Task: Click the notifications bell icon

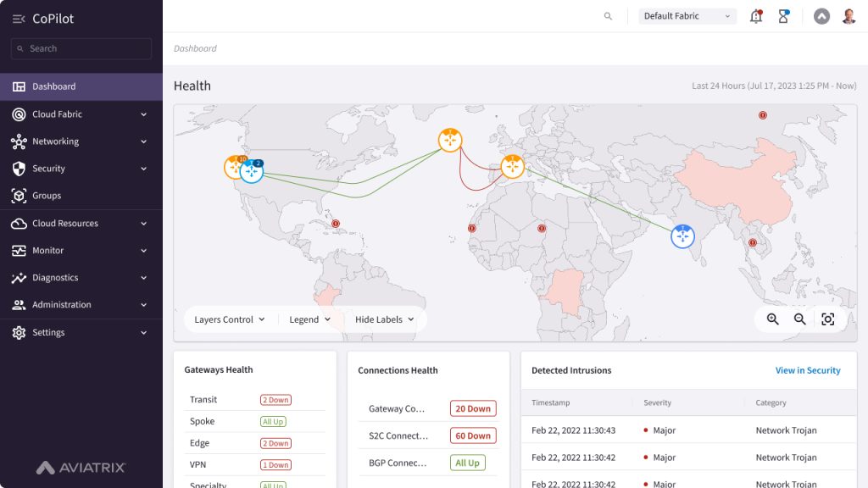Action: (755, 16)
